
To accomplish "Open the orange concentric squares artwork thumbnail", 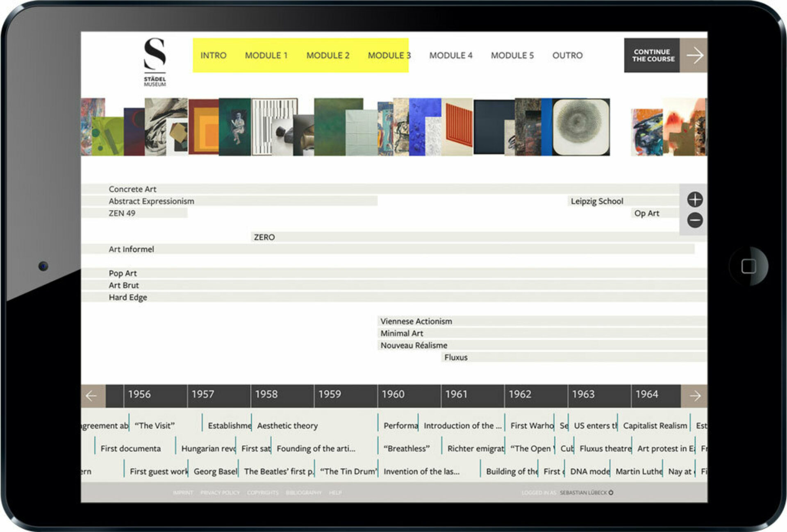I will pyautogui.click(x=204, y=127).
